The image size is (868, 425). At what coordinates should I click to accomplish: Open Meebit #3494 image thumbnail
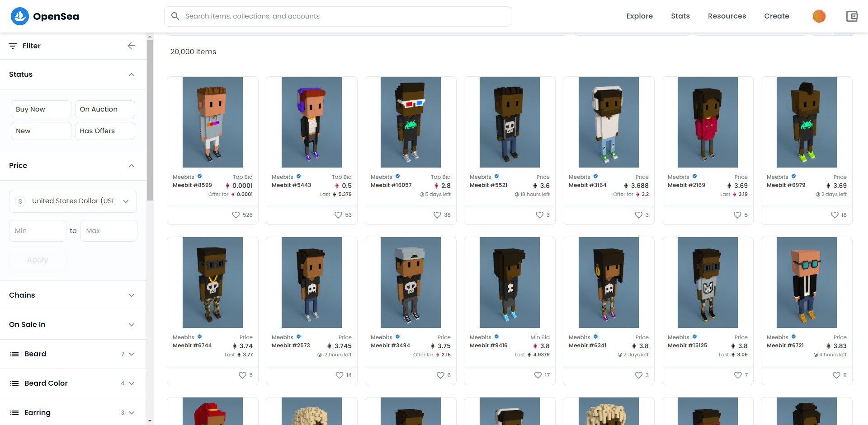click(410, 282)
